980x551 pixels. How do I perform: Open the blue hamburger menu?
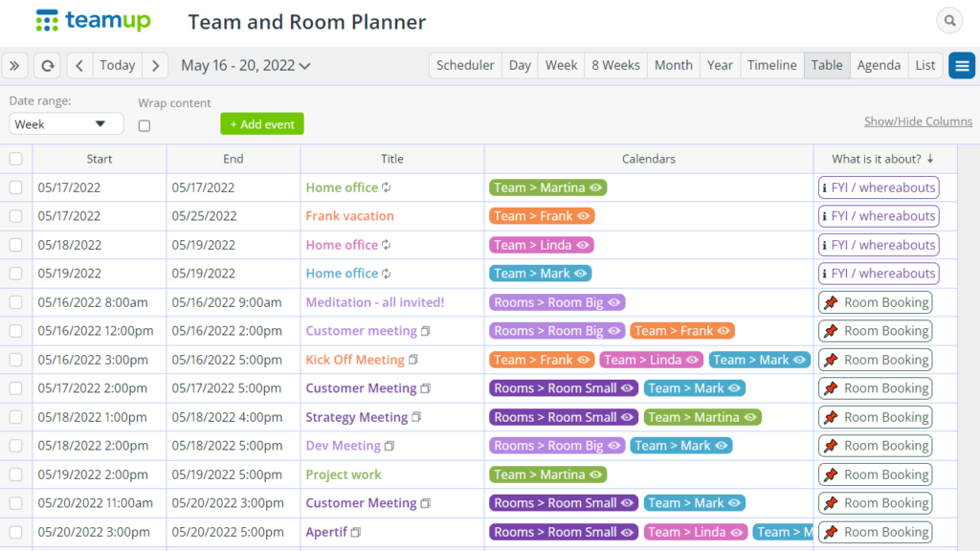click(x=962, y=65)
